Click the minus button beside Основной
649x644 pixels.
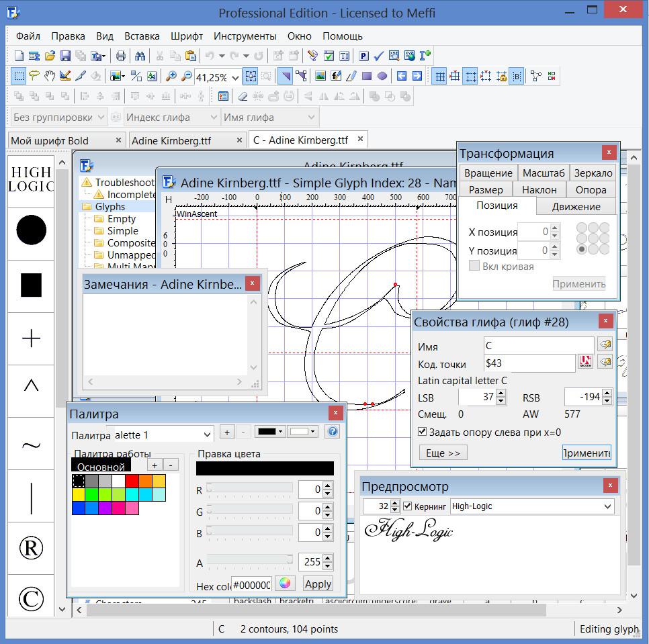[171, 465]
